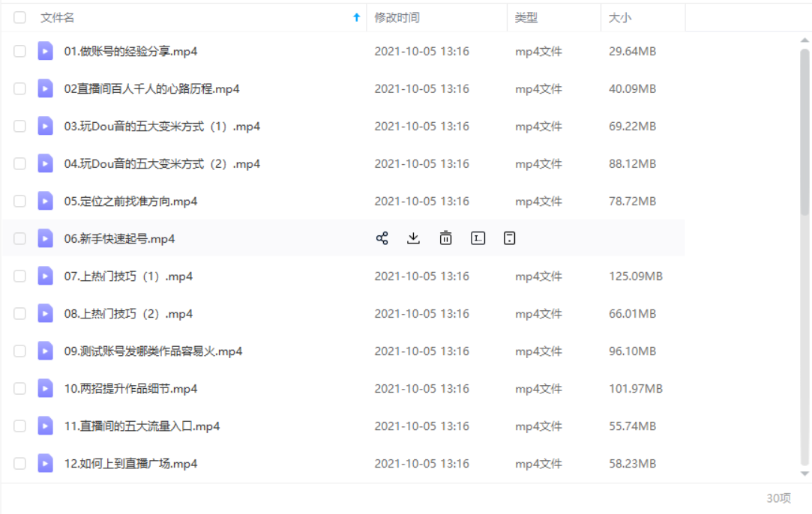Click video icon of 03.玩Dou音的五大变米方式（1）.mp4
This screenshot has width=812, height=514.
[x=46, y=127]
